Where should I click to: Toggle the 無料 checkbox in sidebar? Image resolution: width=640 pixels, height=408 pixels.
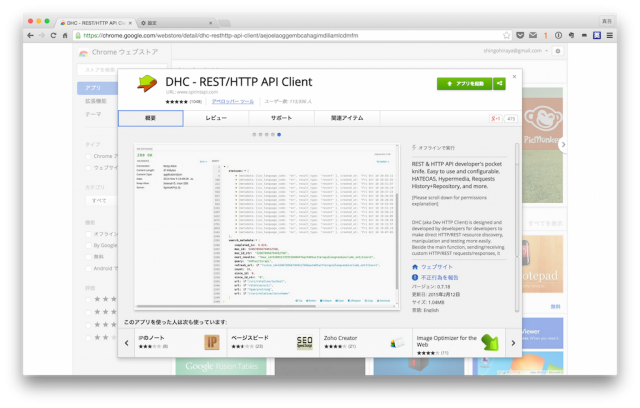(x=88, y=257)
